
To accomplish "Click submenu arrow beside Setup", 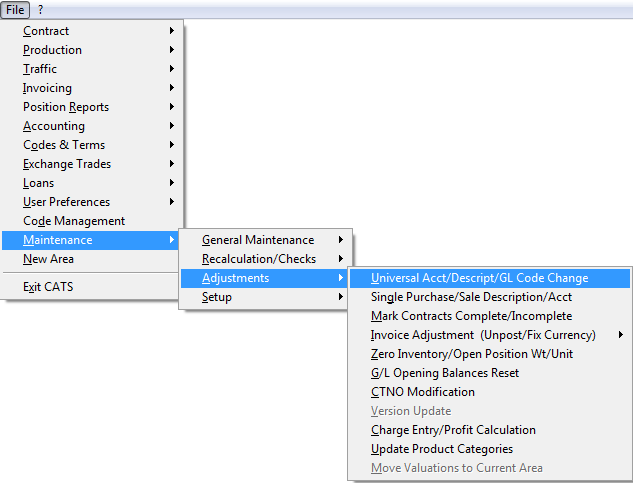I will click(x=341, y=297).
